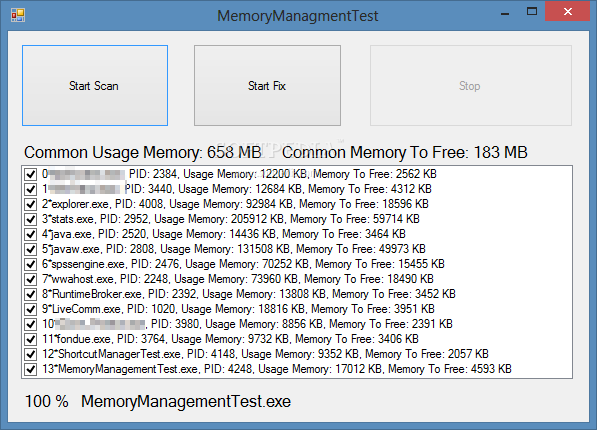Click the application icon in the title bar
This screenshot has height=430, width=597.
18,15
